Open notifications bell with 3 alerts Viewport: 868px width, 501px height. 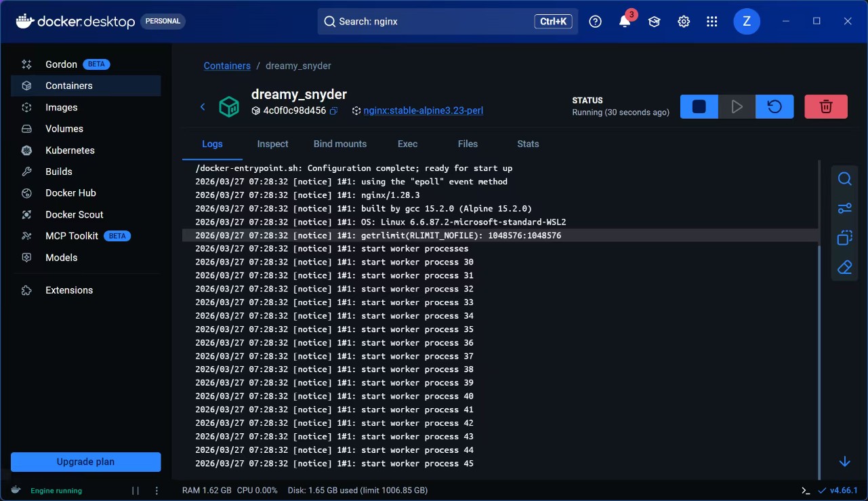click(x=625, y=21)
